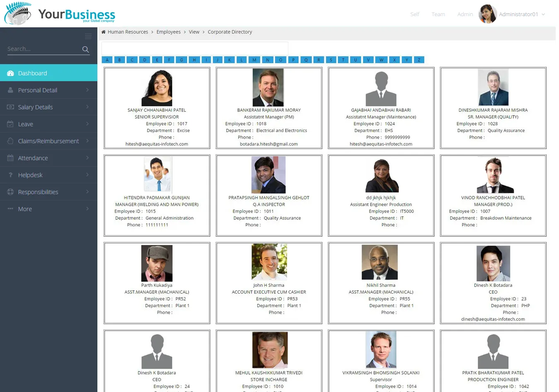This screenshot has width=559, height=392.
Task: Click Parth Kukadiya's photo
Action: (x=157, y=263)
